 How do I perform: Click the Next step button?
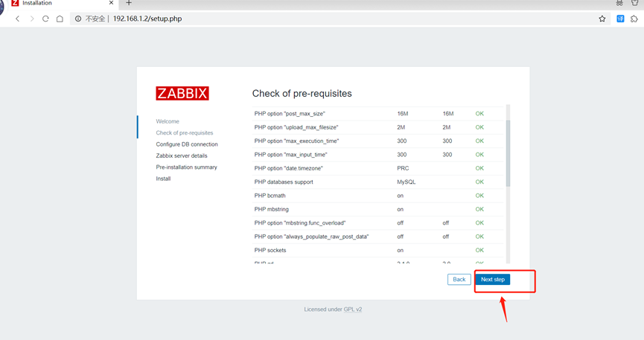click(x=493, y=279)
